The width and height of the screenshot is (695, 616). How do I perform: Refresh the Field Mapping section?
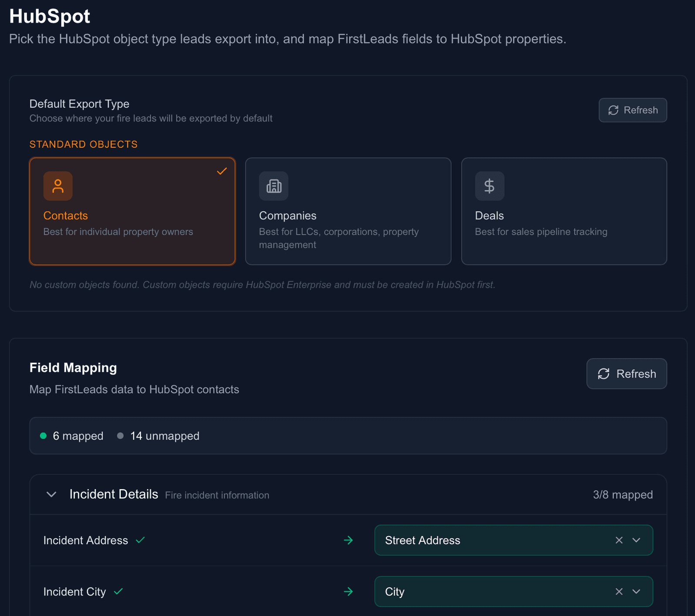[627, 374]
